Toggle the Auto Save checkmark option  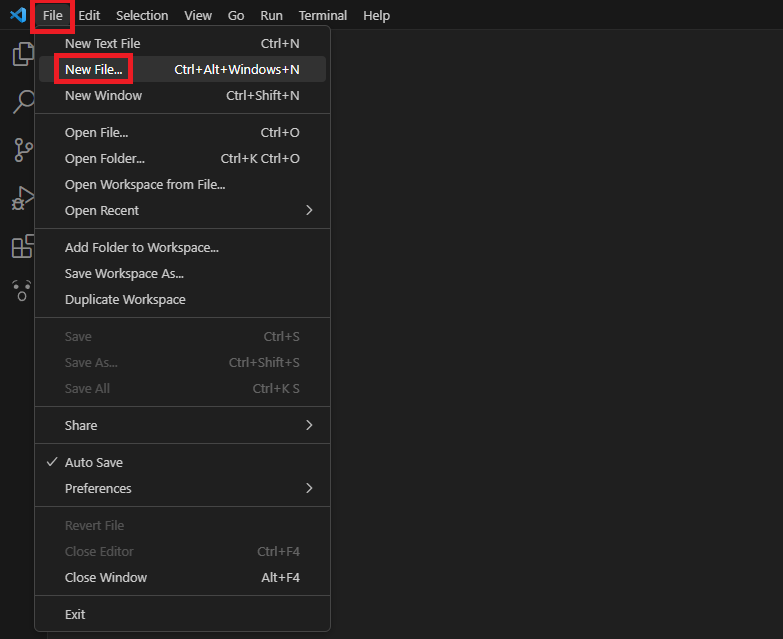point(93,462)
